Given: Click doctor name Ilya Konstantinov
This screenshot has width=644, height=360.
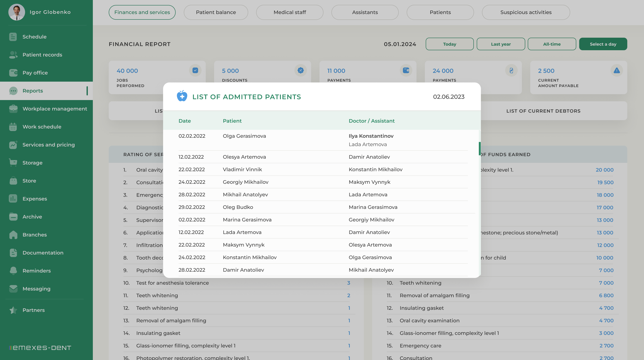Looking at the screenshot, I should point(371,136).
